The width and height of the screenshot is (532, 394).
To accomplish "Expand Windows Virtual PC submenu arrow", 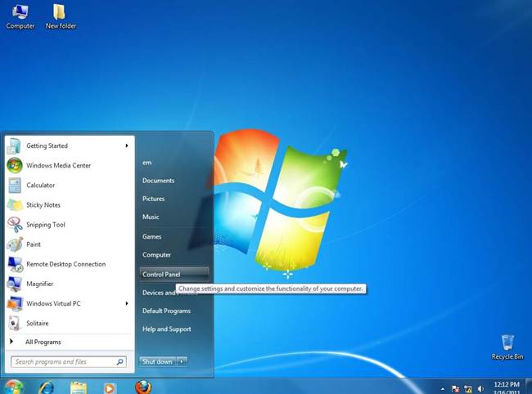I will click(127, 303).
